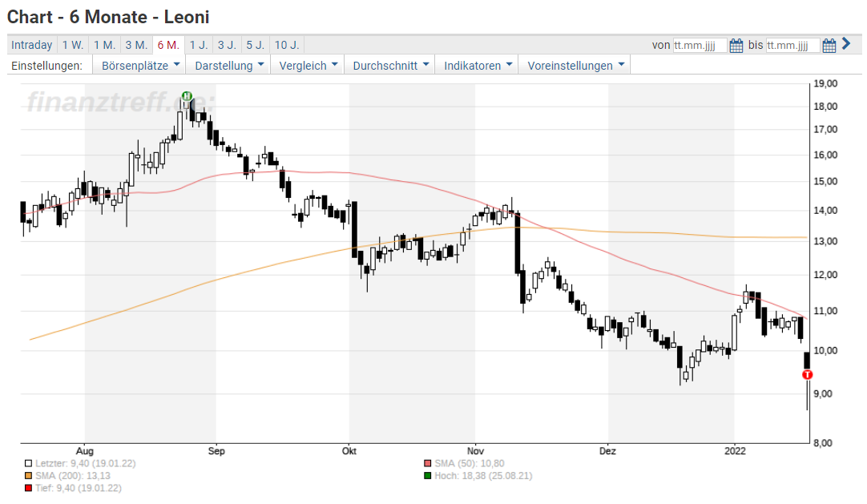Click the '2022' x-axis label
The image size is (867, 504).
(x=735, y=451)
